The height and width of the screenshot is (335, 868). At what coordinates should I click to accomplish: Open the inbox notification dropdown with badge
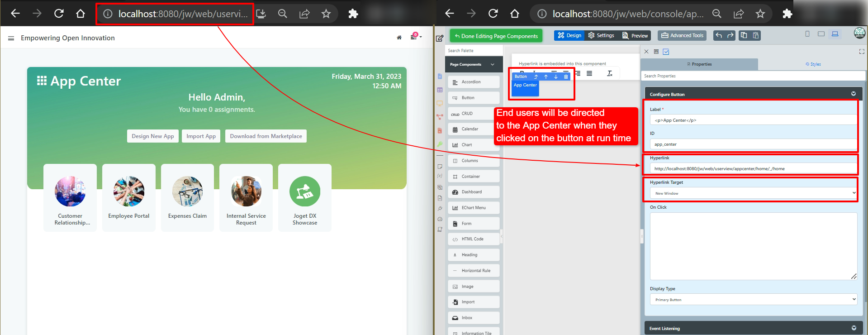click(416, 36)
